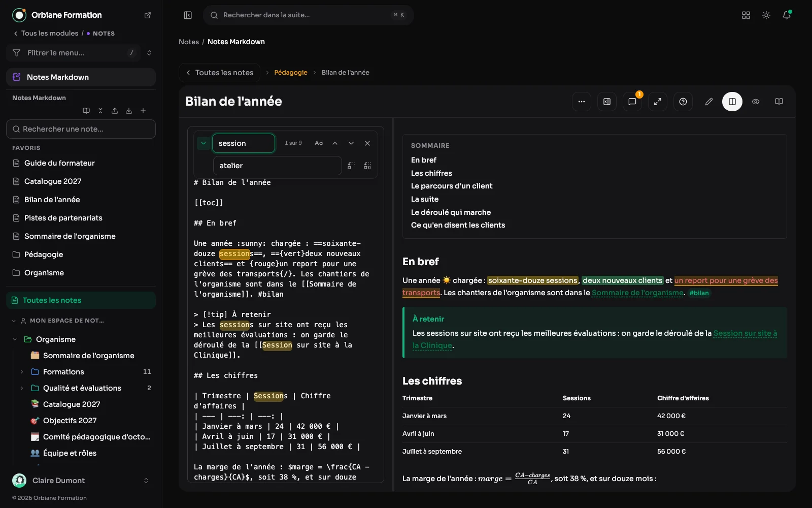Create a new note with plus icon
Image resolution: width=812 pixels, height=508 pixels.
click(143, 111)
